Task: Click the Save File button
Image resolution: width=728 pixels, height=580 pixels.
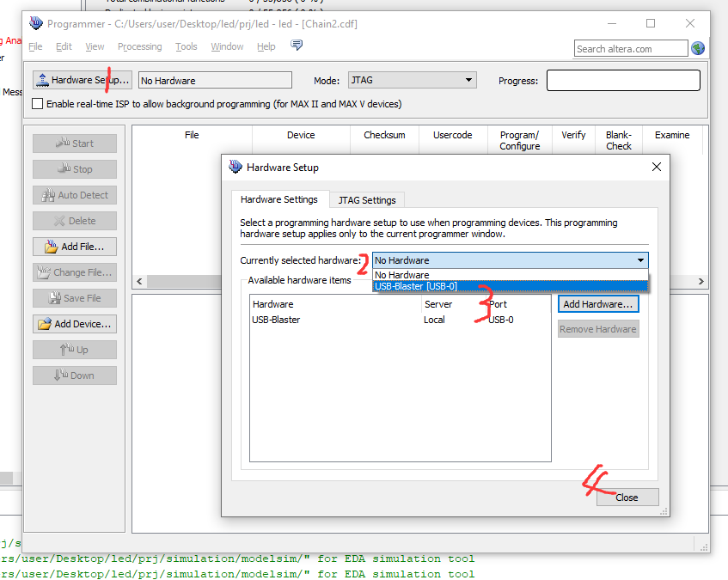Action: (x=75, y=298)
